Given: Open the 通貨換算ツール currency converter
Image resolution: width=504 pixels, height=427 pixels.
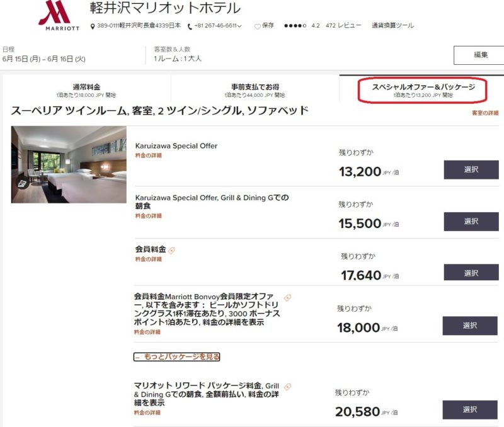Looking at the screenshot, I should [392, 25].
